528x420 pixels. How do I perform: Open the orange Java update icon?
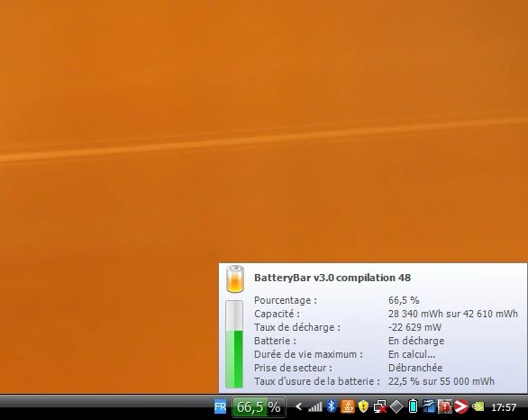tap(348, 406)
